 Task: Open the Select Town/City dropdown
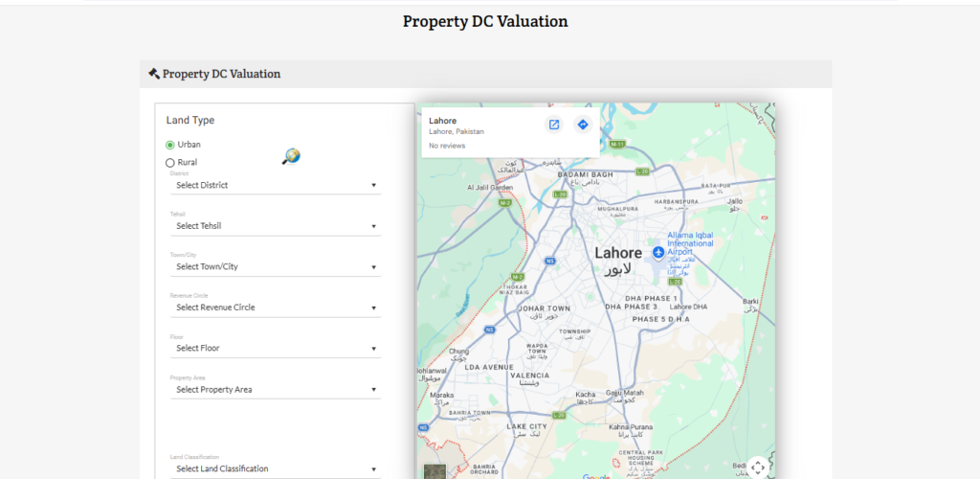[x=276, y=266]
